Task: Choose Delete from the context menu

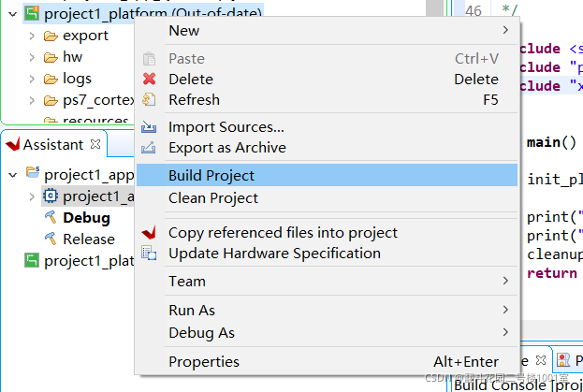Action: point(327,80)
